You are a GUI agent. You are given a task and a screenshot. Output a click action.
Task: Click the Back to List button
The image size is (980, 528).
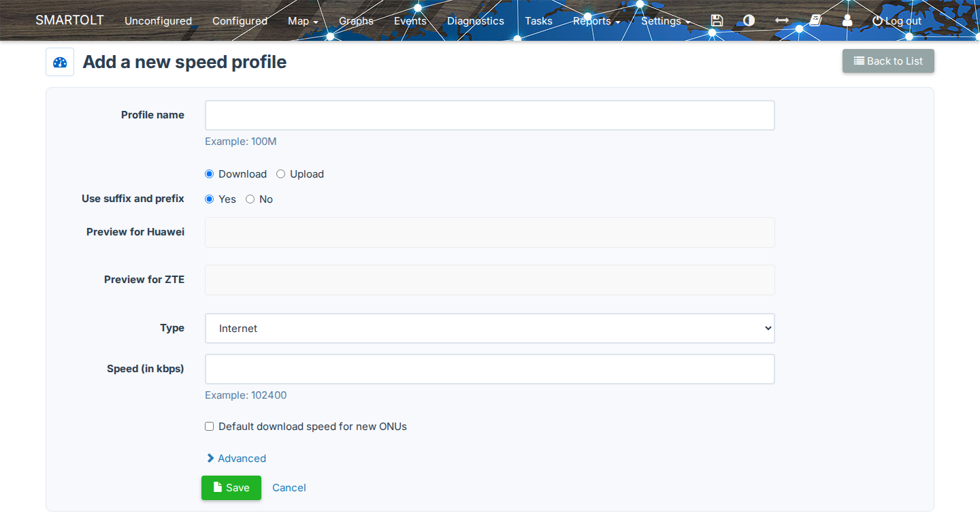pyautogui.click(x=888, y=61)
